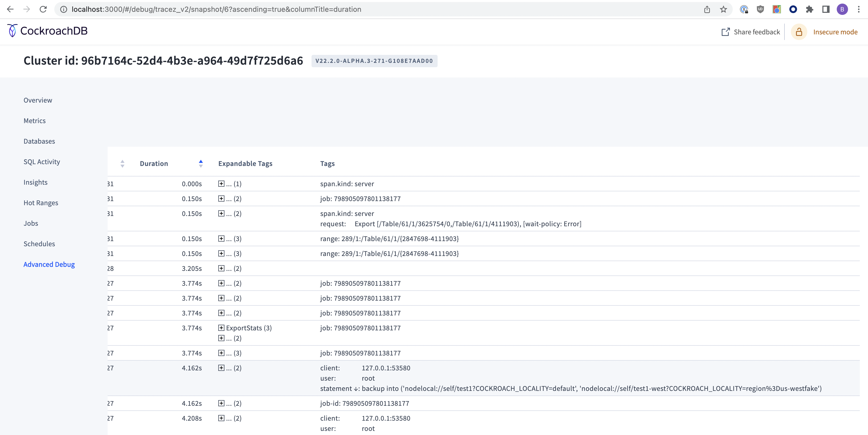Go back with browser back arrow
The image size is (868, 435).
(x=11, y=9)
